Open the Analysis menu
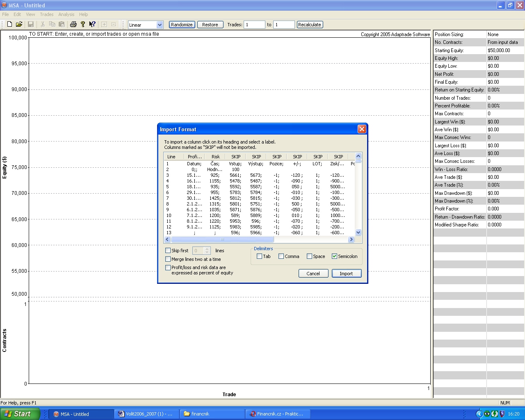 coord(66,14)
